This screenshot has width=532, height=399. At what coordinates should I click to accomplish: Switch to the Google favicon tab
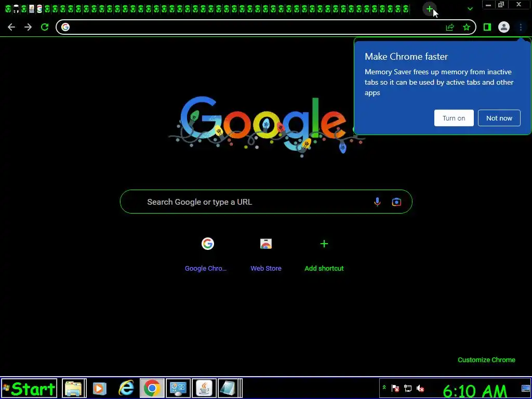pyautogui.click(x=39, y=9)
